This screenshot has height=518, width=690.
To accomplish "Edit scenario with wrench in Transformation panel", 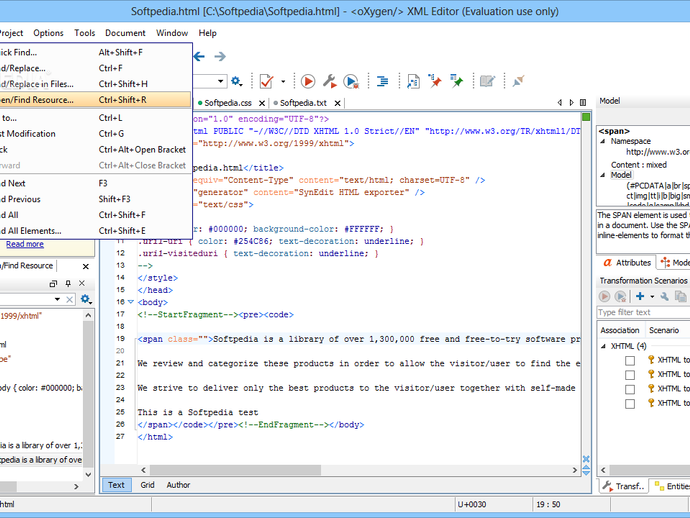I will pyautogui.click(x=664, y=297).
